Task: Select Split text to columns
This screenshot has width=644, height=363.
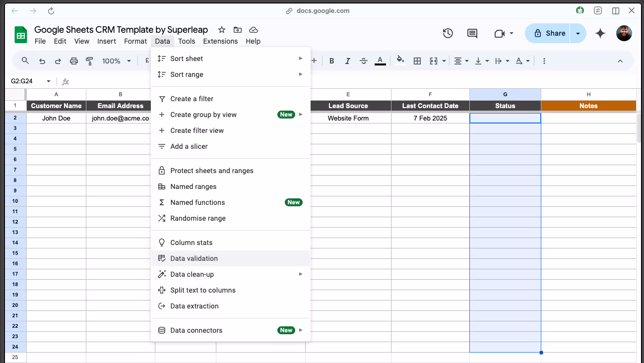Action: click(x=231, y=290)
